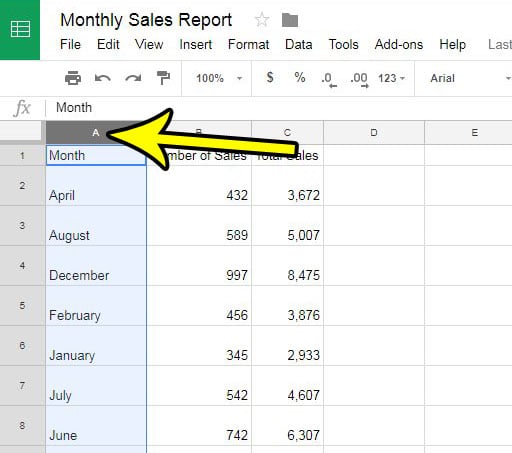Select the cell containing February

pos(96,306)
